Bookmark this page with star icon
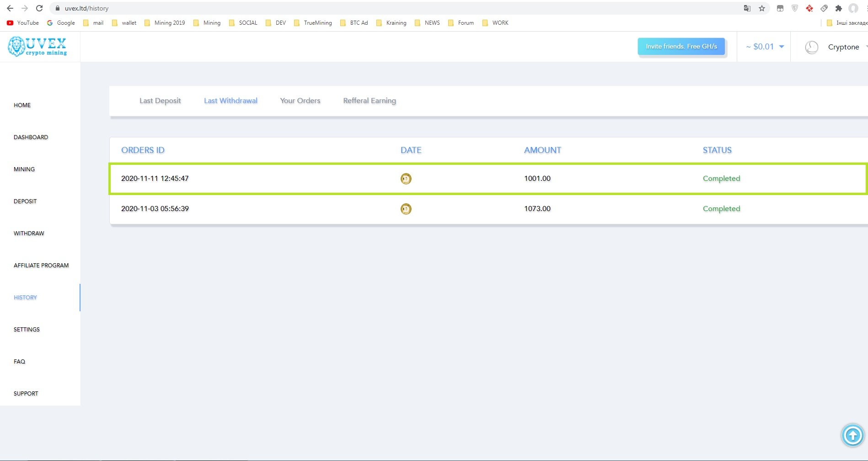 tap(762, 8)
